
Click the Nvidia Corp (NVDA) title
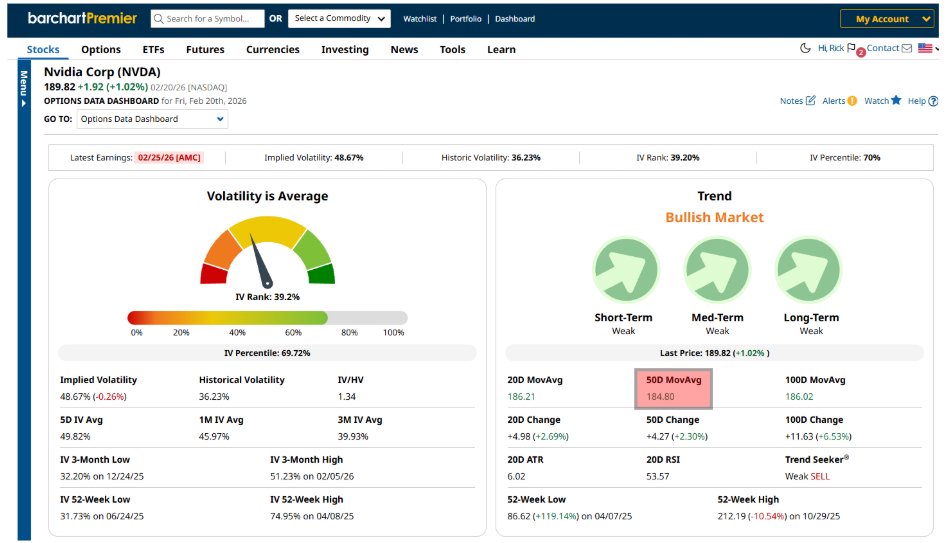pos(102,72)
